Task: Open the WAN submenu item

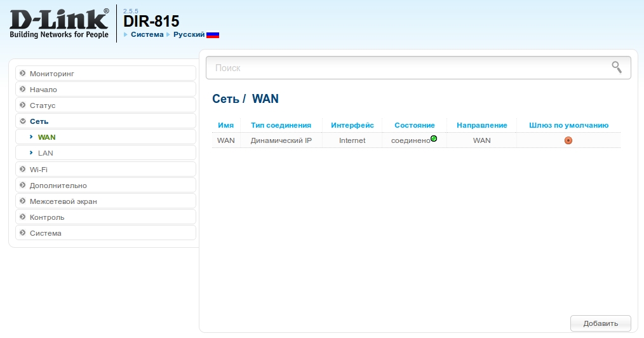Action: point(47,137)
